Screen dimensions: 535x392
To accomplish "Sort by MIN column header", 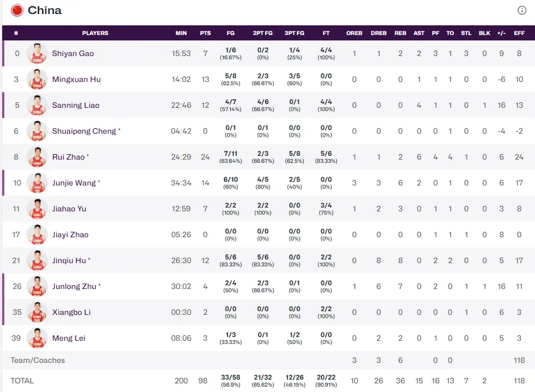I will click(x=181, y=33).
